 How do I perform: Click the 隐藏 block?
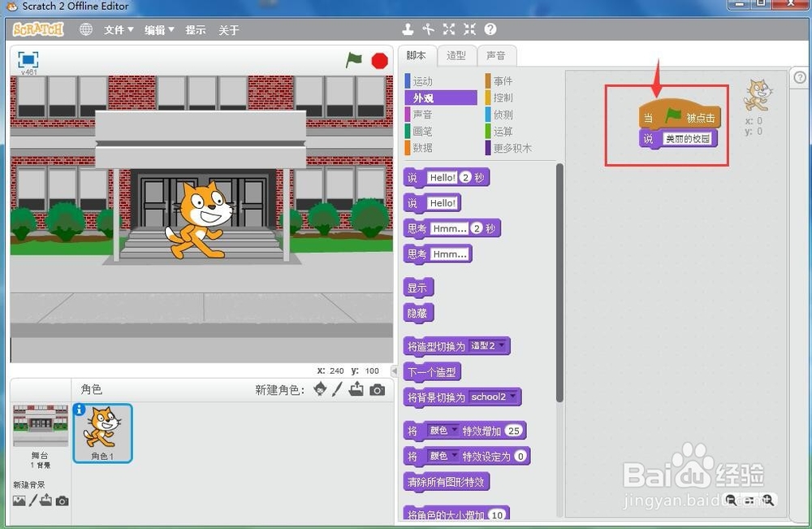(418, 314)
